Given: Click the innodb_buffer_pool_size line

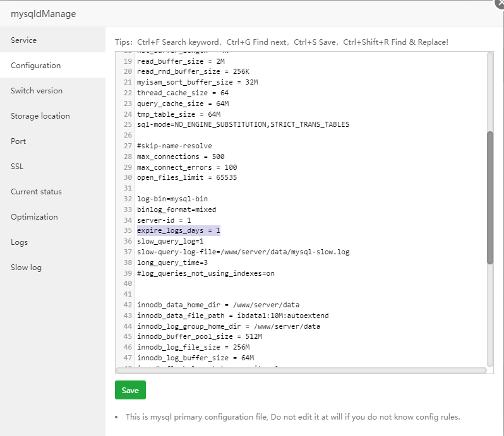Looking at the screenshot, I should [x=200, y=337].
